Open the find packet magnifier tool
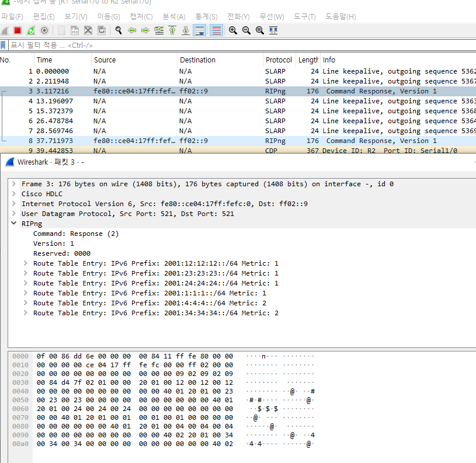Image resolution: width=476 pixels, height=463 pixels. point(119,30)
